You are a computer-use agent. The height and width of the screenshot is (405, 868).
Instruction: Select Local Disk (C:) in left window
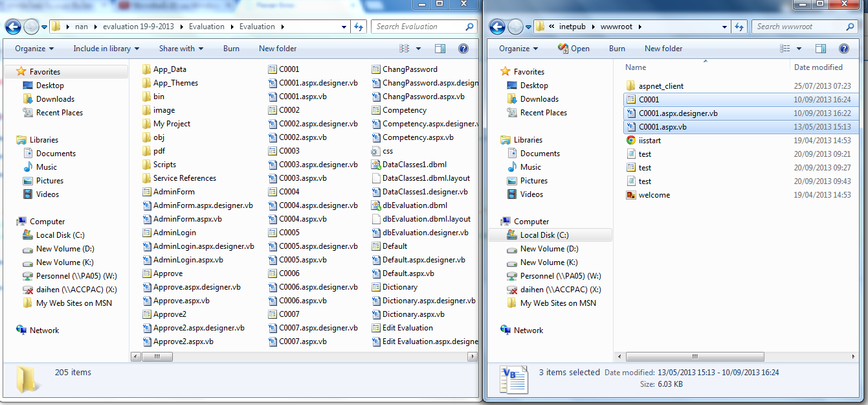[x=60, y=235]
